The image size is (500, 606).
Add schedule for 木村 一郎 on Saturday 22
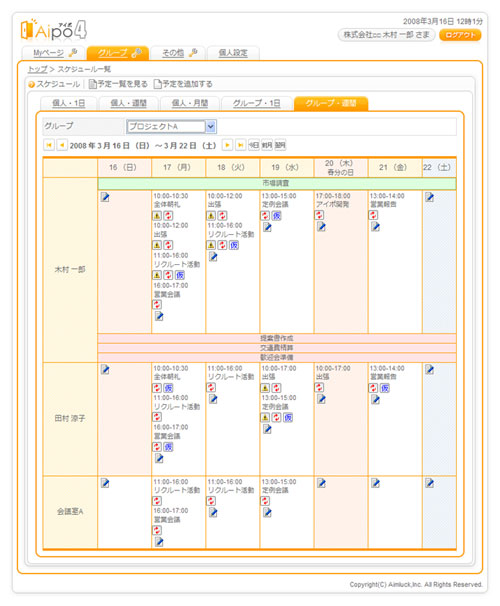(430, 197)
